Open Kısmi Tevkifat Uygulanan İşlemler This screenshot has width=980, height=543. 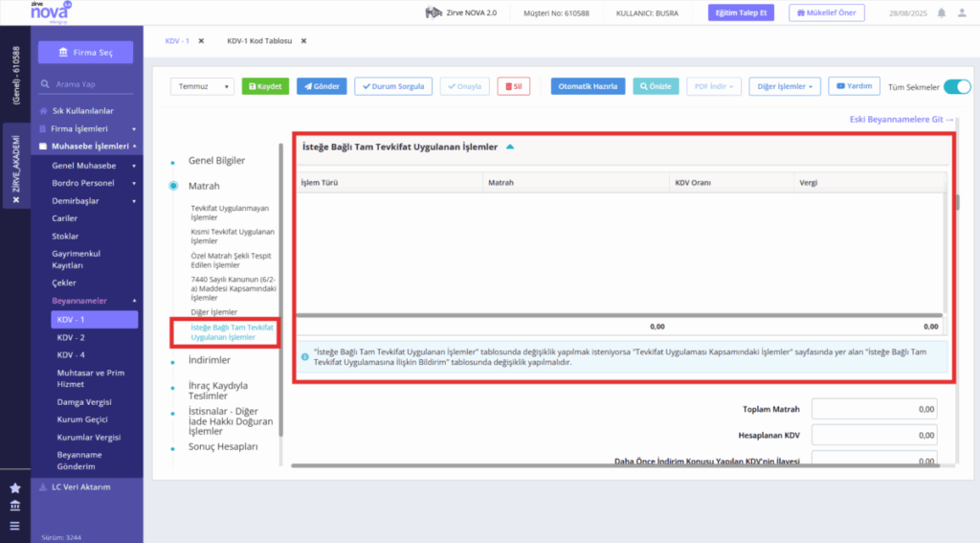coord(233,236)
